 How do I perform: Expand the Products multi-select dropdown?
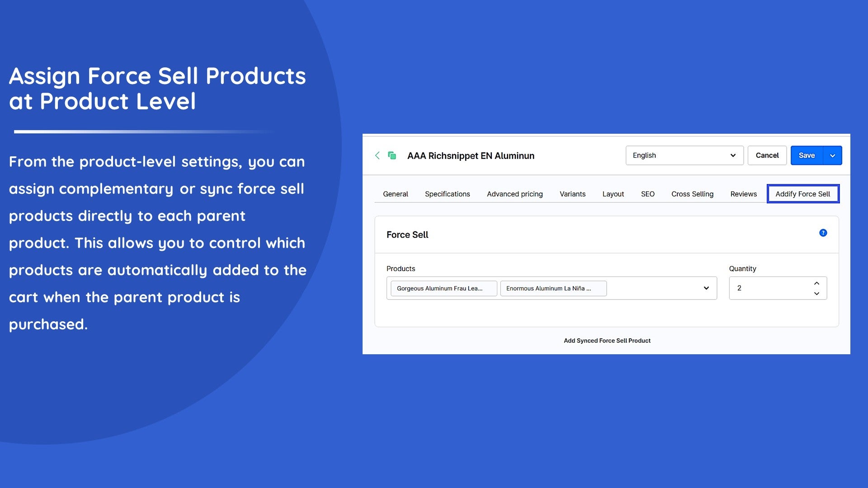[x=706, y=288]
